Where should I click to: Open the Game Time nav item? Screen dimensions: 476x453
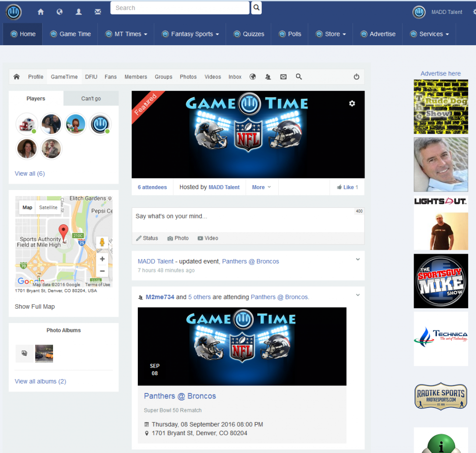[70, 34]
